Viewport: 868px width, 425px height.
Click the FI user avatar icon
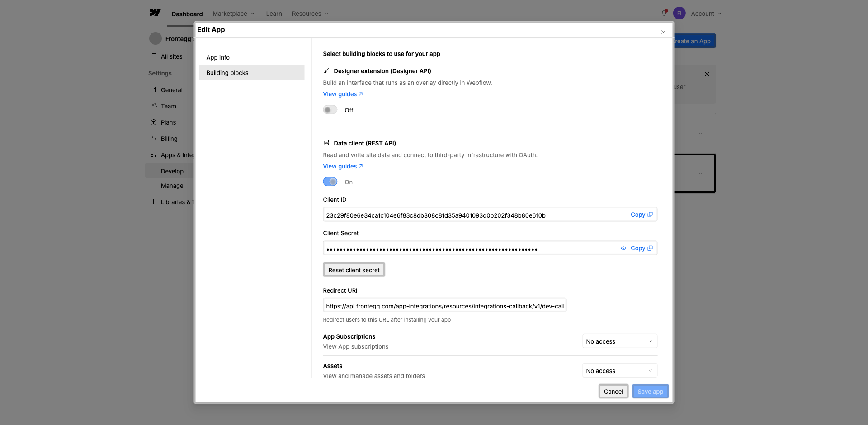pos(679,13)
